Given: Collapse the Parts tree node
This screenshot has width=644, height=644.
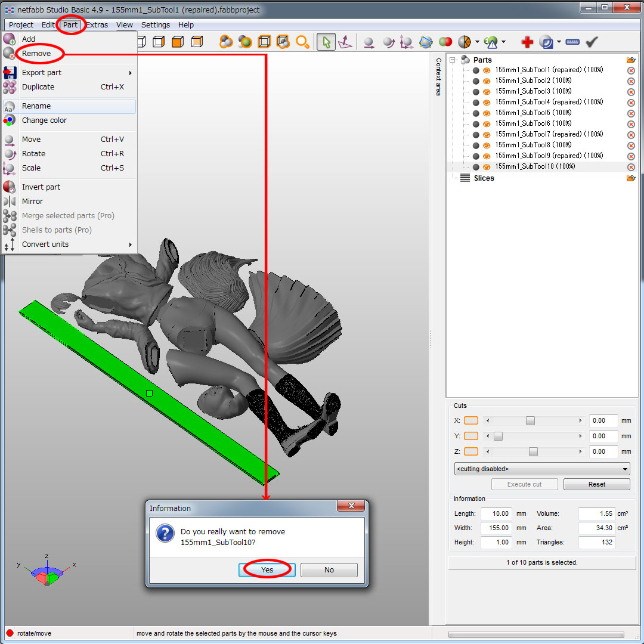Looking at the screenshot, I should (452, 60).
